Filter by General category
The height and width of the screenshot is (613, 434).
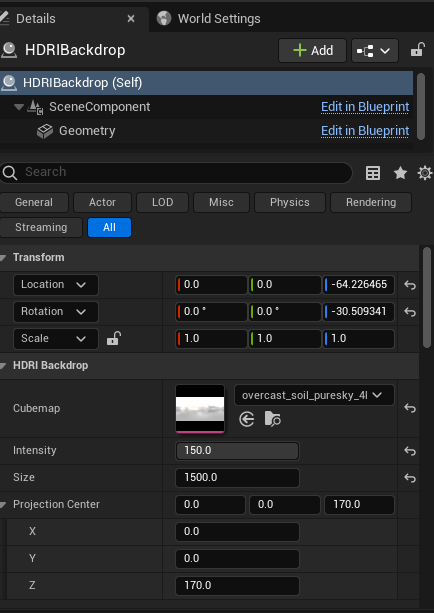point(34,202)
